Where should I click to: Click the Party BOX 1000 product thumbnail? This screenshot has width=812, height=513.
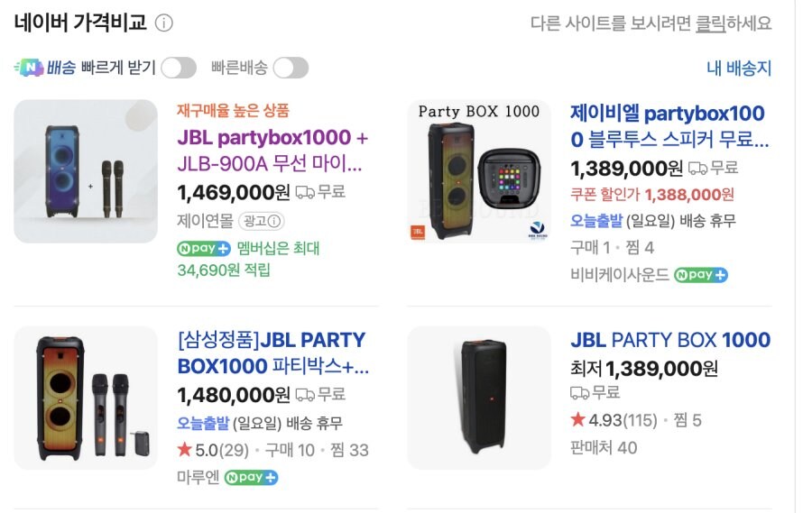click(478, 171)
